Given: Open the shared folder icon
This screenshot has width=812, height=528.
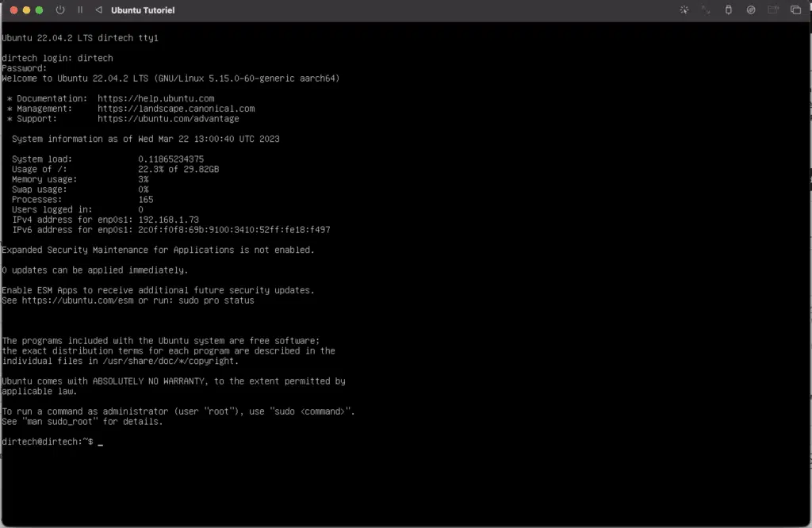Looking at the screenshot, I should pos(773,10).
